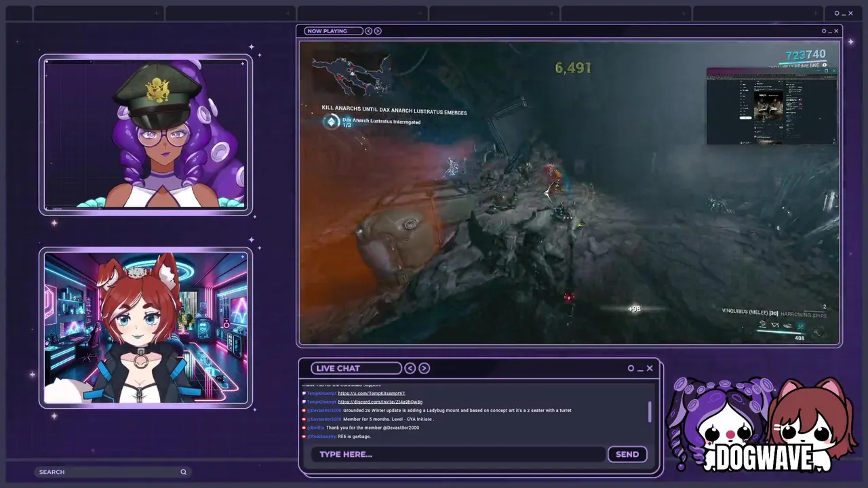The image size is (868, 488).
Task: Click the purple-haired avatar webcam frame
Action: 146,134
